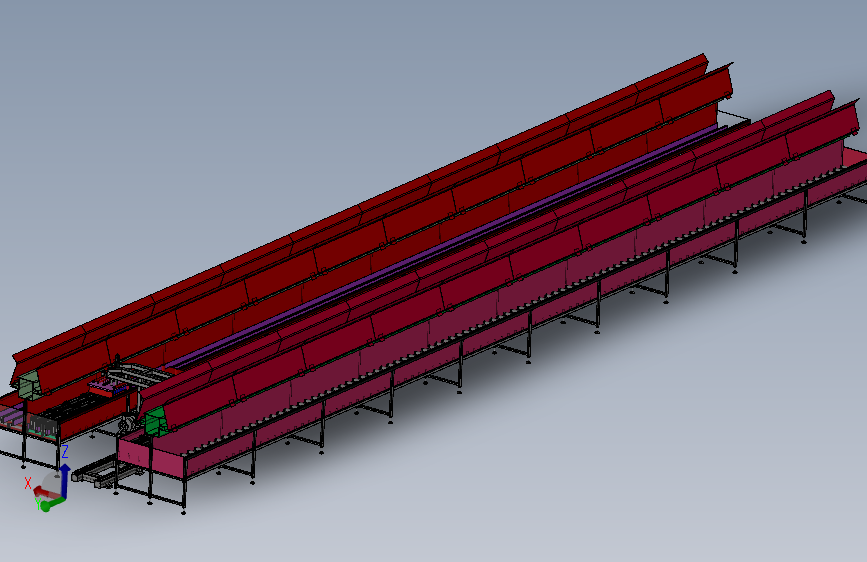867x562 pixels.
Task: Click the green Y axis arrow of the triad
Action: (53, 503)
